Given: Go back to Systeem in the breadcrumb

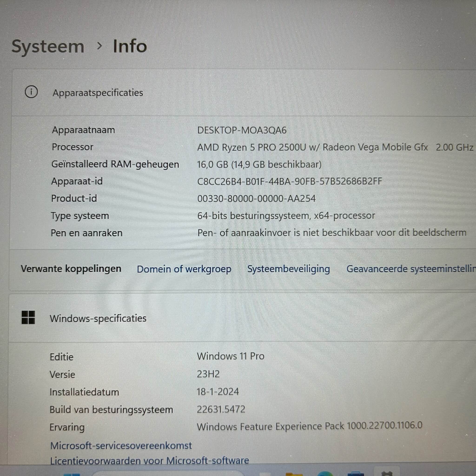Looking at the screenshot, I should [48, 46].
